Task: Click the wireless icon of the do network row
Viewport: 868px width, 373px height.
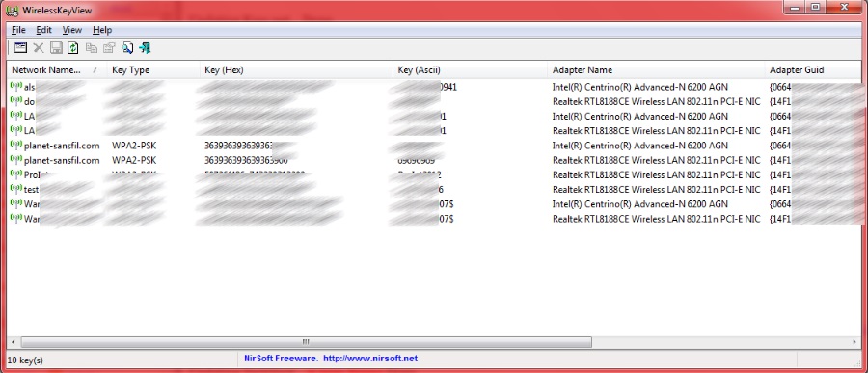Action: tap(16, 101)
